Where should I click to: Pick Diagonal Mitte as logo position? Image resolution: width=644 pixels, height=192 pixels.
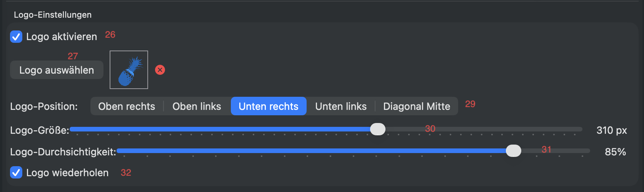click(417, 106)
